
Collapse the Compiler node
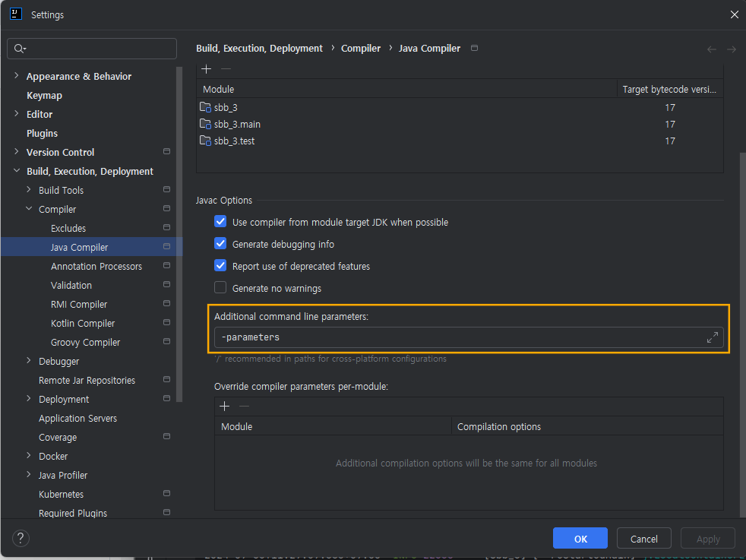29,208
